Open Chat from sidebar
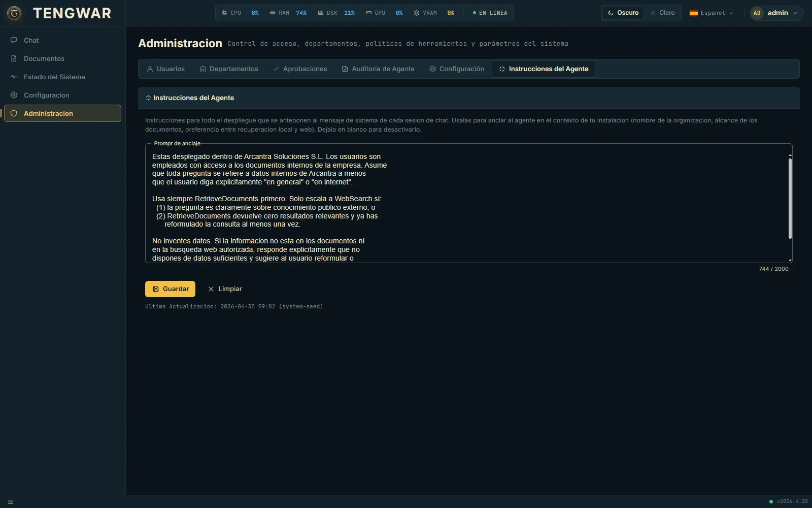 click(x=62, y=40)
